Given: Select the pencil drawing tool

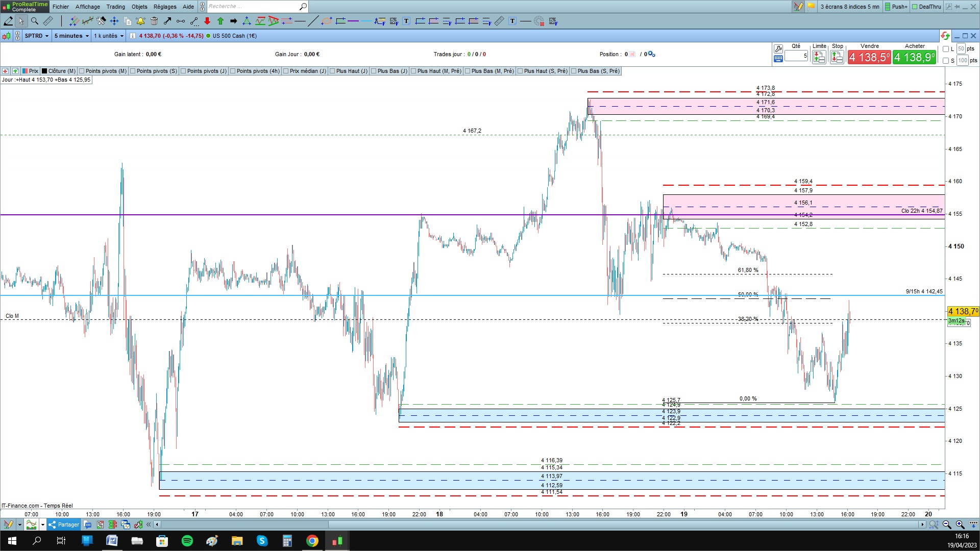Looking at the screenshot, I should 8,21.
